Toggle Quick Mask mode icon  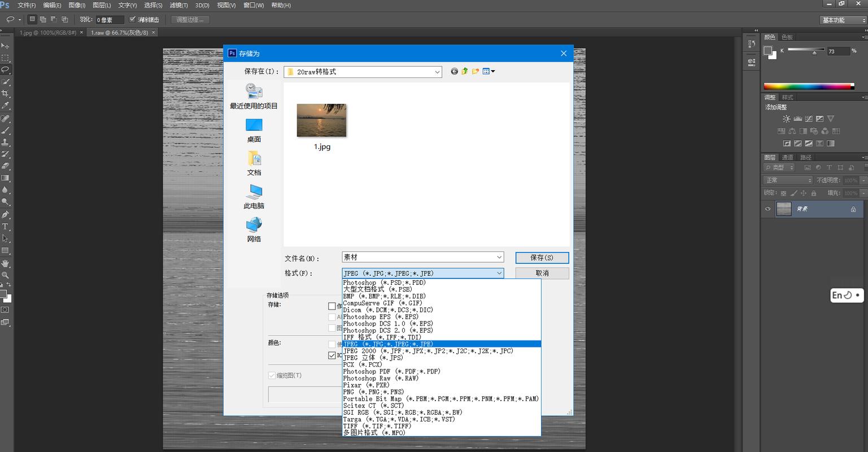(5, 310)
